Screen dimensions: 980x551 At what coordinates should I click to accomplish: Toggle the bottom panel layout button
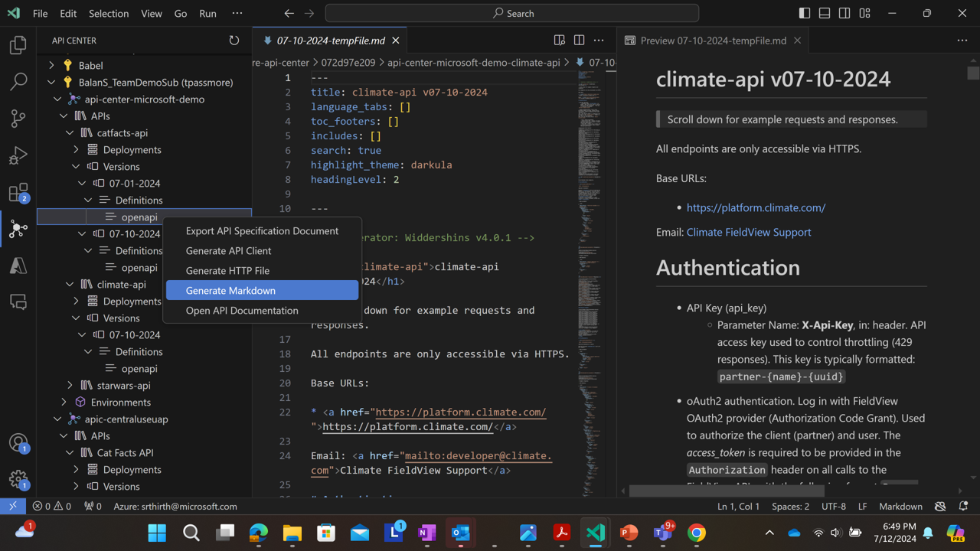tap(825, 14)
